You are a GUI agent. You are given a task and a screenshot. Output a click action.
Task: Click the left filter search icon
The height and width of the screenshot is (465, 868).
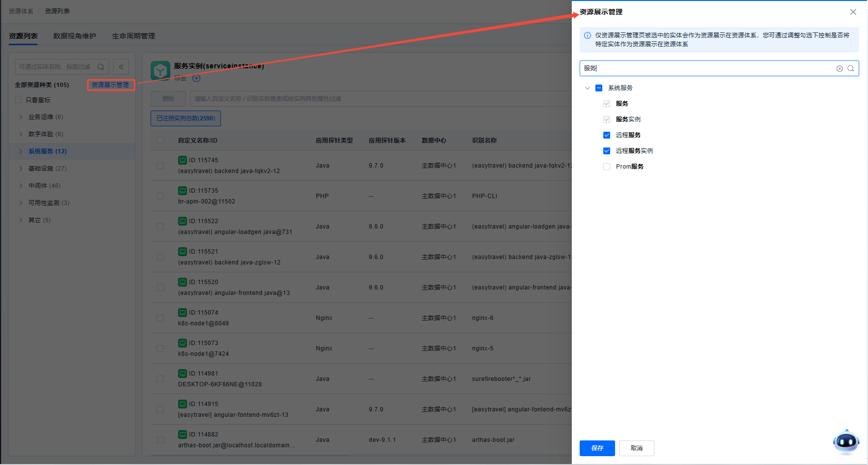[x=101, y=67]
